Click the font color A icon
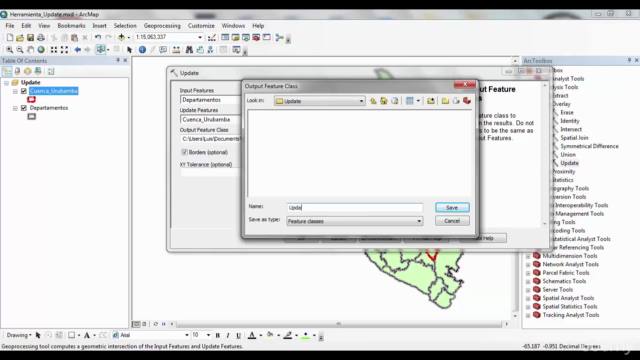Viewport: 640px width, 360px height. 252,335
